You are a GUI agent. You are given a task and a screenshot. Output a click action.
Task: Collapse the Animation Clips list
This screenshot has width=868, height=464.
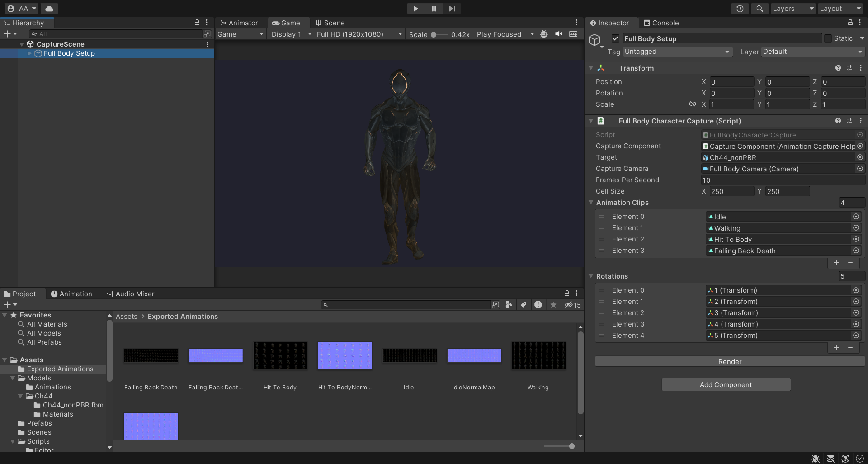[591, 203]
